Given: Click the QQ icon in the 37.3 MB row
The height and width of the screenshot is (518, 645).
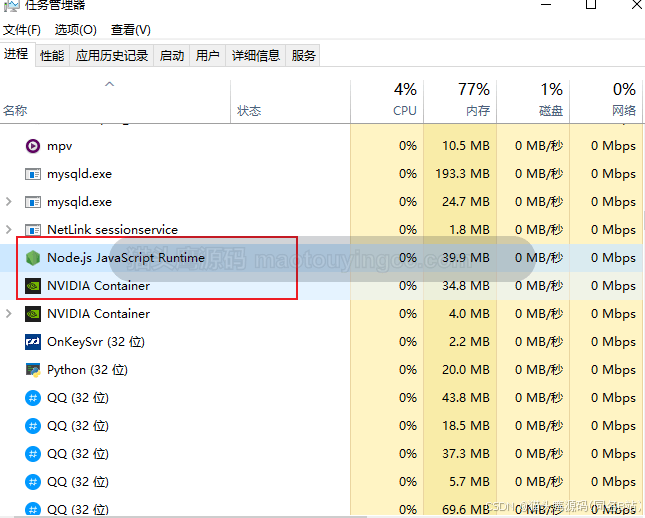Looking at the screenshot, I should click(33, 454).
